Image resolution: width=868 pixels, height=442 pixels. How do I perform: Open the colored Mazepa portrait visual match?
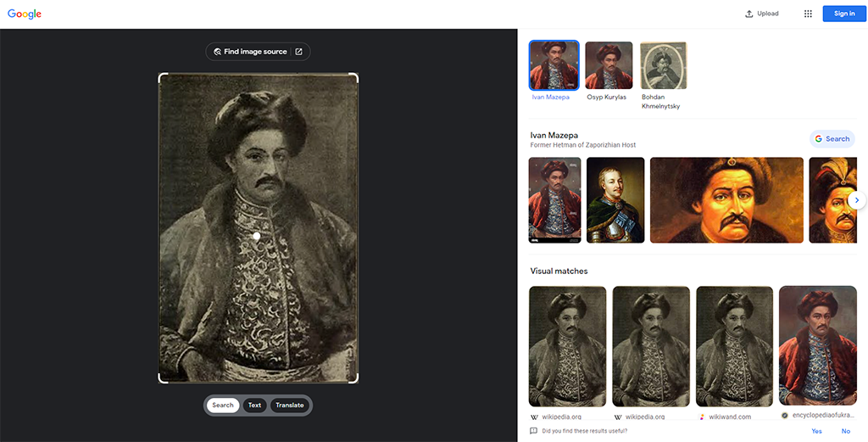point(818,345)
